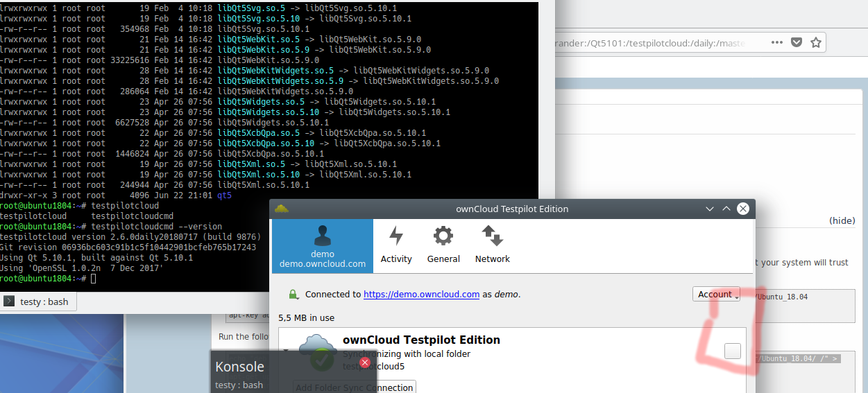The image size is (868, 393).
Task: Click Add Folder Sync Connection button
Action: [x=354, y=387]
